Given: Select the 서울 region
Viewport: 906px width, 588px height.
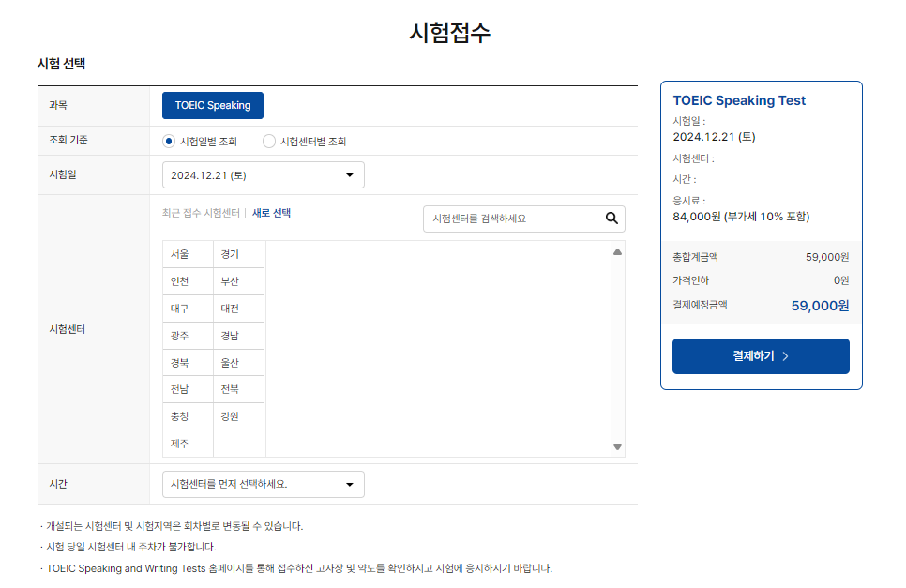Looking at the screenshot, I should click(x=188, y=254).
